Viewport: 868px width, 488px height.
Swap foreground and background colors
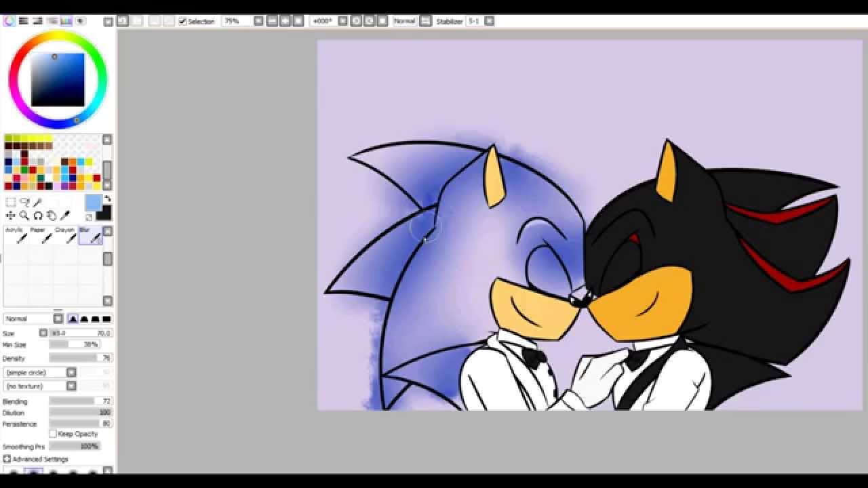pos(107,199)
